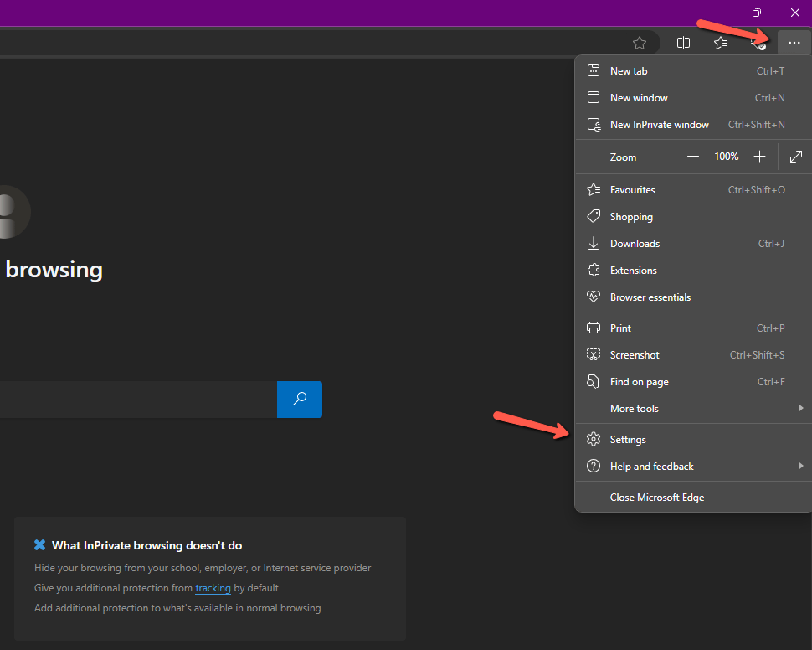Expand the More tools submenu
This screenshot has width=812, height=650.
(634, 408)
